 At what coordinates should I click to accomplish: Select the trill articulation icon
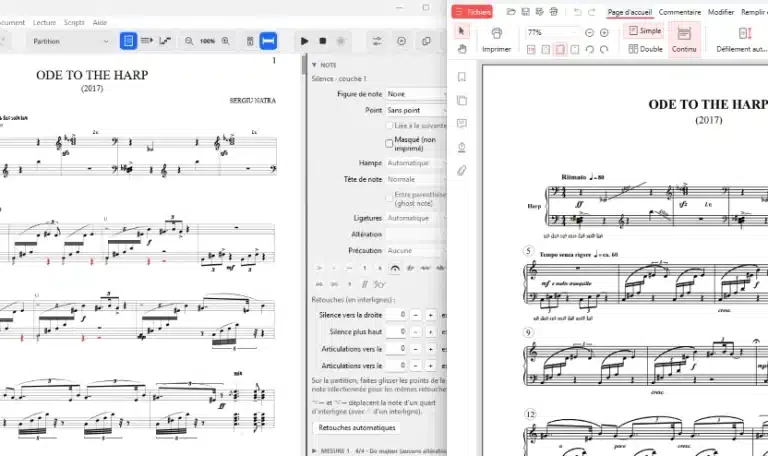[x=410, y=268]
